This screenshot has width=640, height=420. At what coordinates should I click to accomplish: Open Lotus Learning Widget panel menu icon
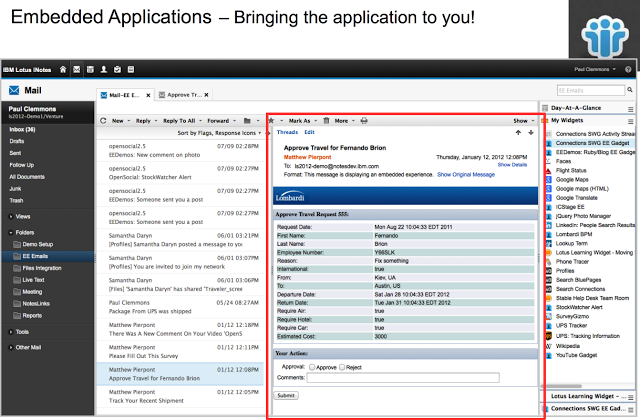631,397
